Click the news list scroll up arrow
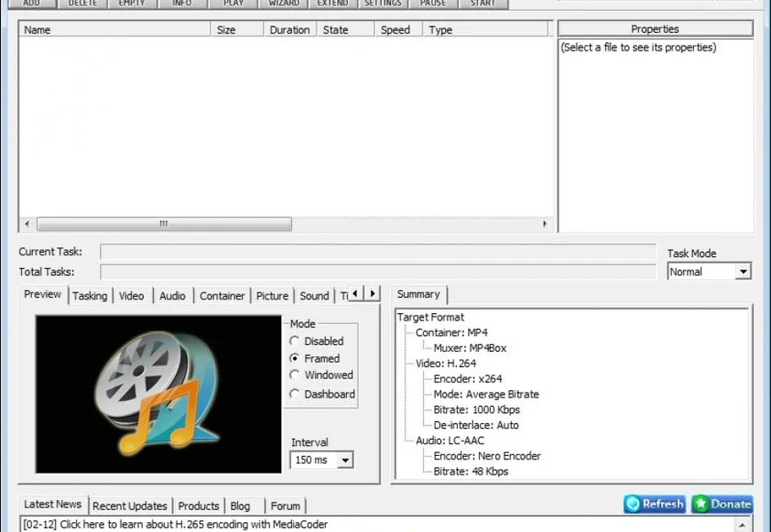 (x=743, y=525)
